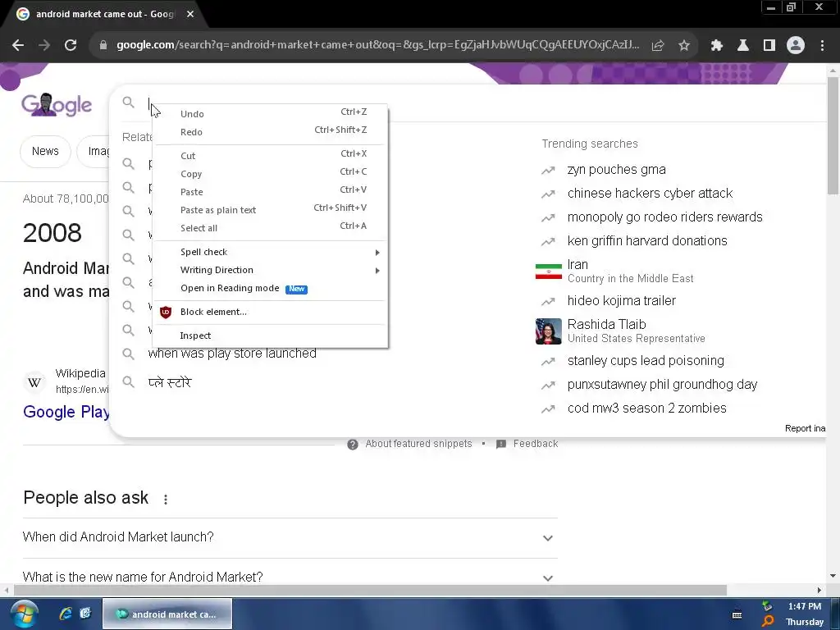Expand new name for Android Market question
The height and width of the screenshot is (630, 840).
pos(547,578)
